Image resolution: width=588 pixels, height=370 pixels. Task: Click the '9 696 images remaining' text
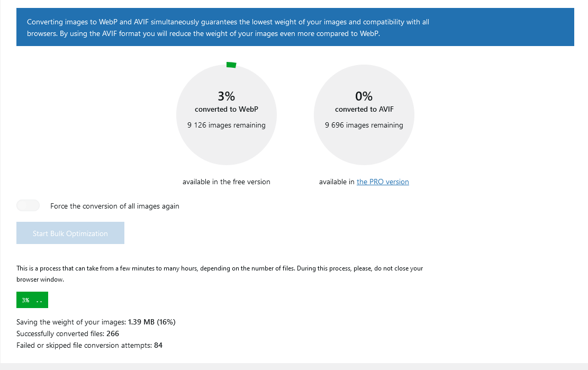click(364, 125)
